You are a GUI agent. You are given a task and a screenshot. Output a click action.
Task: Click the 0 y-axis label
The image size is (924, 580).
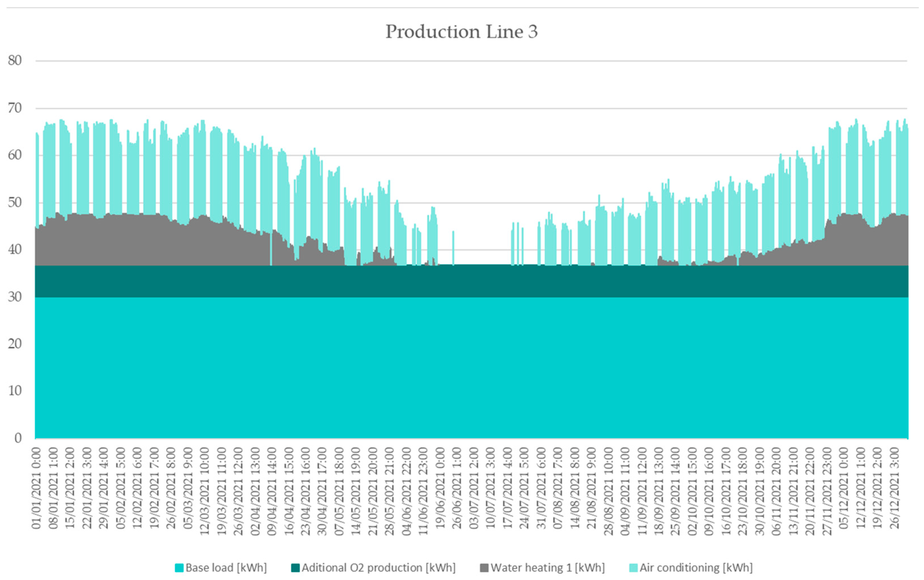[18, 438]
